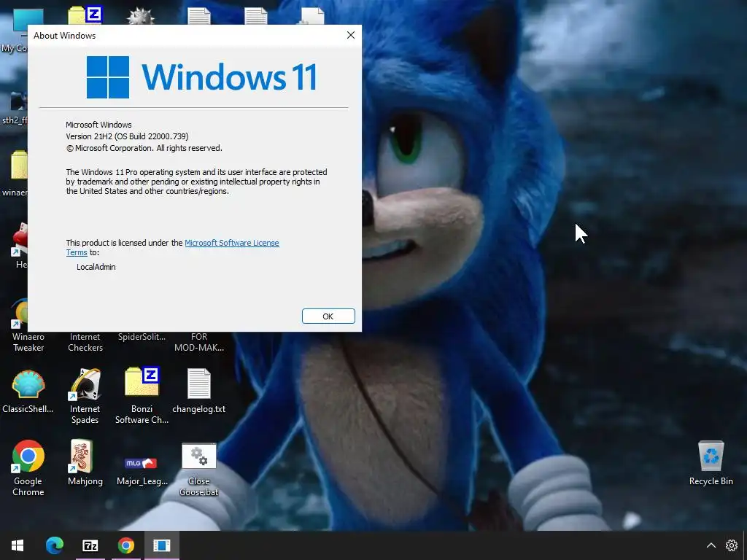Launch Microsoft Edge from taskbar
Viewport: 747px width, 560px height.
(54, 545)
